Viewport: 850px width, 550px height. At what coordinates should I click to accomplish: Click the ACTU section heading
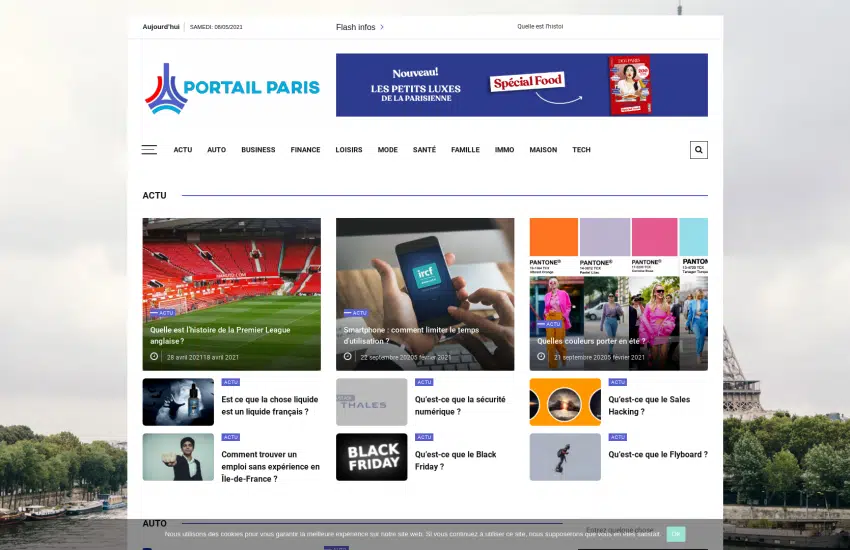click(x=154, y=196)
